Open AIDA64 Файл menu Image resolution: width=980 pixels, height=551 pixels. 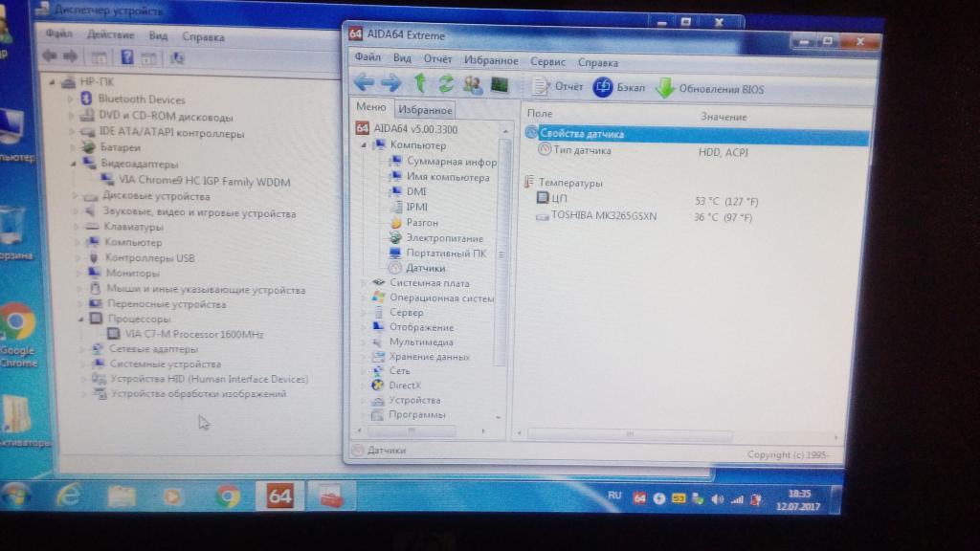pos(367,56)
